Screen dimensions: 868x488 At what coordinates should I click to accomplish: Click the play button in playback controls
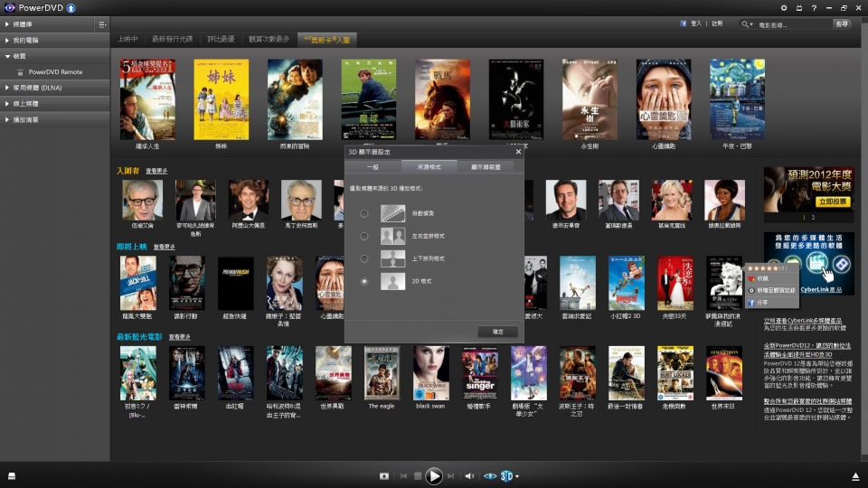434,476
